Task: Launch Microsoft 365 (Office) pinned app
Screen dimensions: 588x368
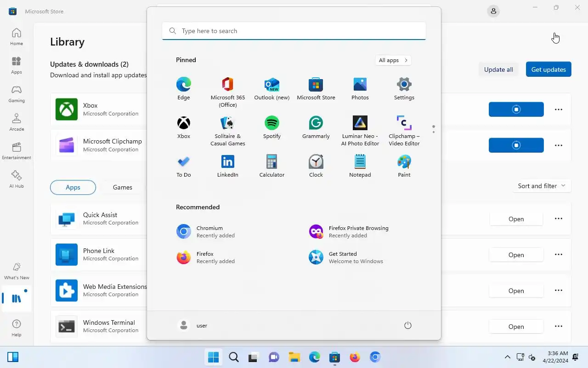Action: pos(228,92)
